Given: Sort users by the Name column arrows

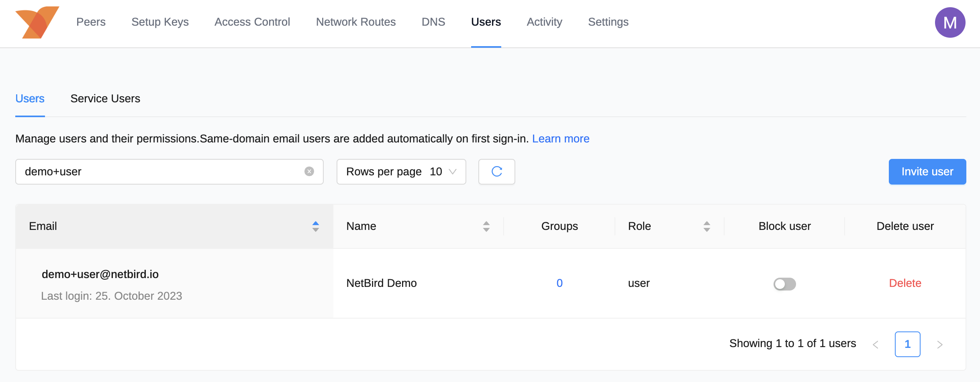Looking at the screenshot, I should click(486, 226).
